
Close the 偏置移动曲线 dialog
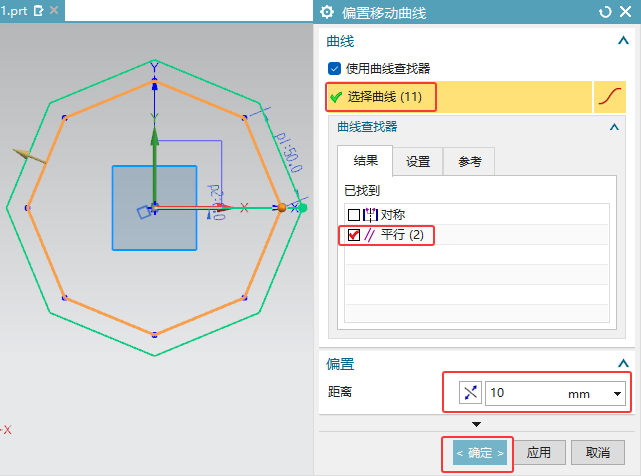tap(625, 11)
